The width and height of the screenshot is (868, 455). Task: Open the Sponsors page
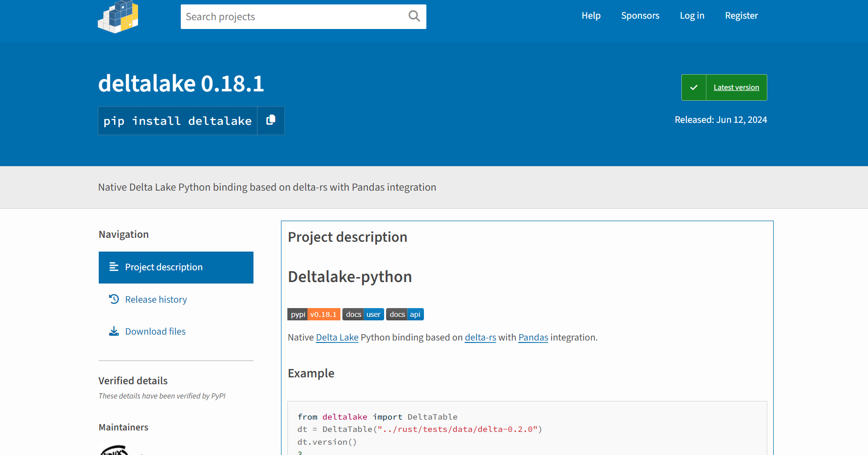640,16
